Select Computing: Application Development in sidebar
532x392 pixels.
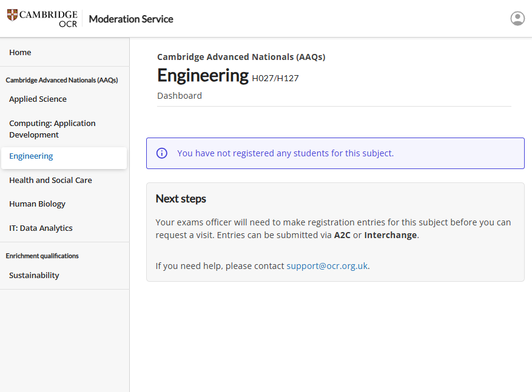[52, 129]
